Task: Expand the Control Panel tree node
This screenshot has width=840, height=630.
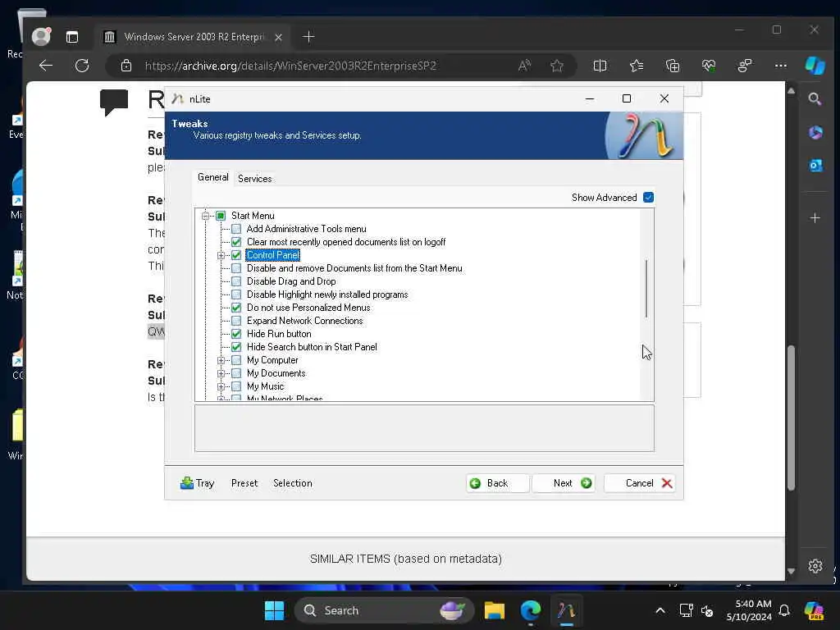Action: (221, 256)
